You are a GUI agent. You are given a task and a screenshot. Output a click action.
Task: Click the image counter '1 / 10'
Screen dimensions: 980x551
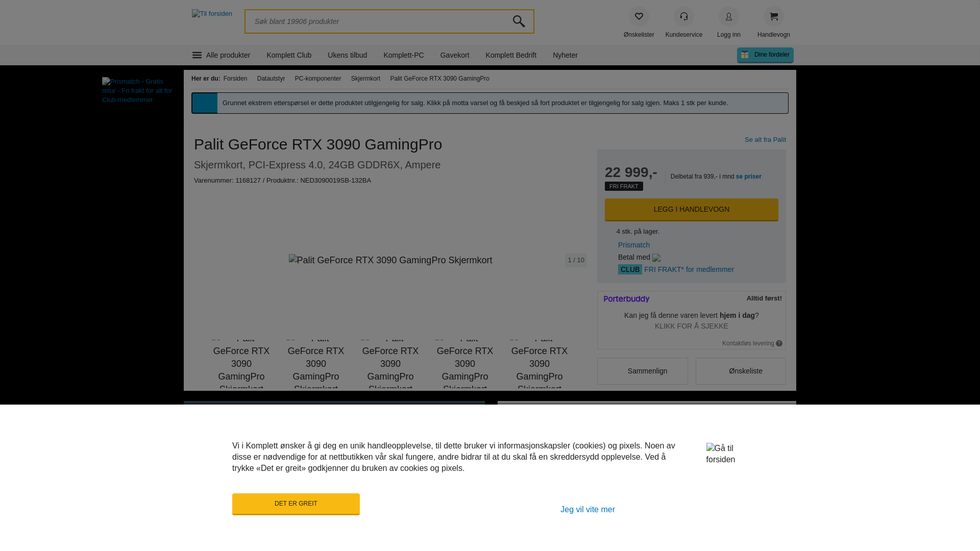[576, 260]
